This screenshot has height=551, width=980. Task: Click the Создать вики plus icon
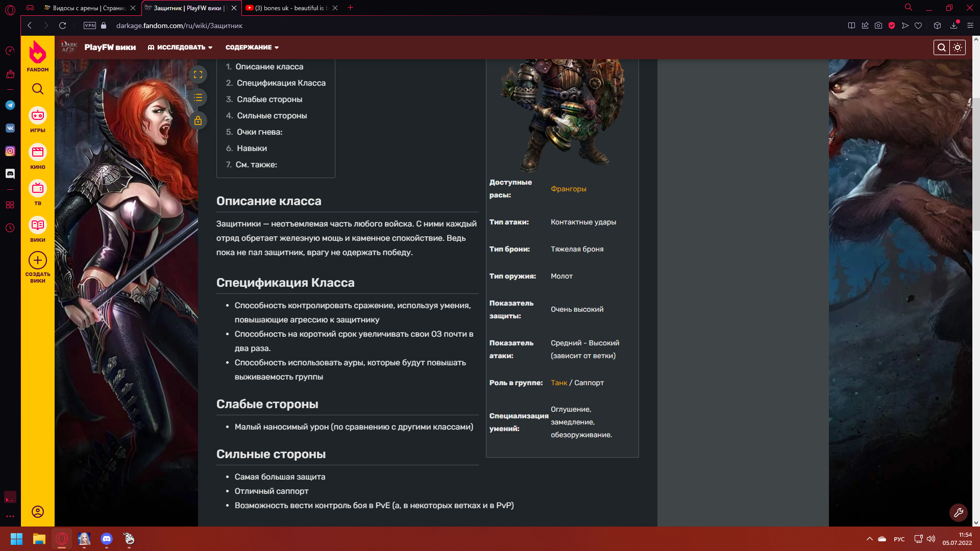pyautogui.click(x=38, y=260)
